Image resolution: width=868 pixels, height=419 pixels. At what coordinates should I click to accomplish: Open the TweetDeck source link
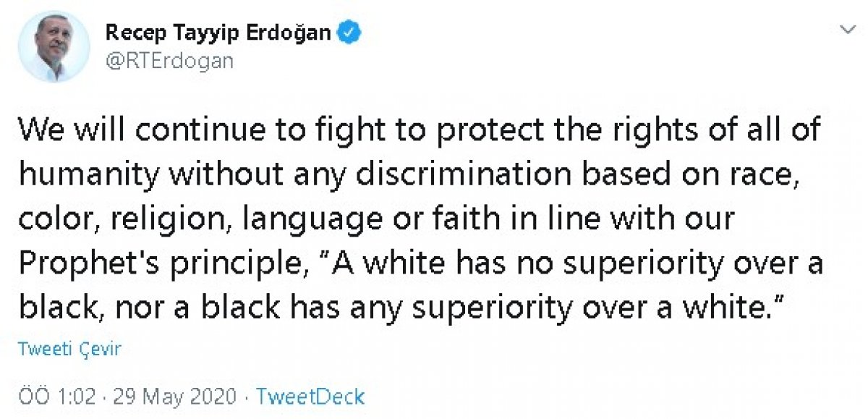pyautogui.click(x=310, y=397)
